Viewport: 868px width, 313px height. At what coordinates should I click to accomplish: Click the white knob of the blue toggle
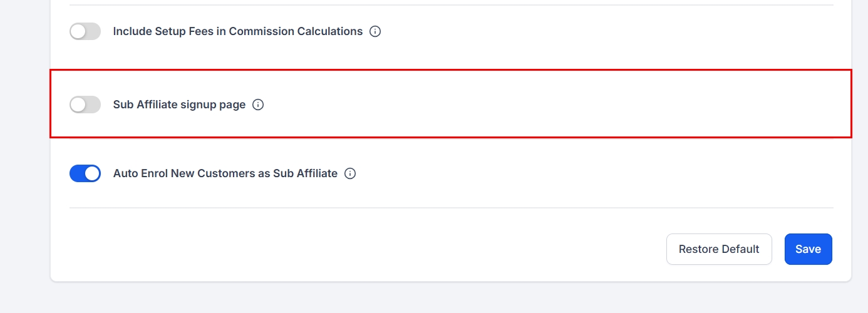click(x=92, y=173)
